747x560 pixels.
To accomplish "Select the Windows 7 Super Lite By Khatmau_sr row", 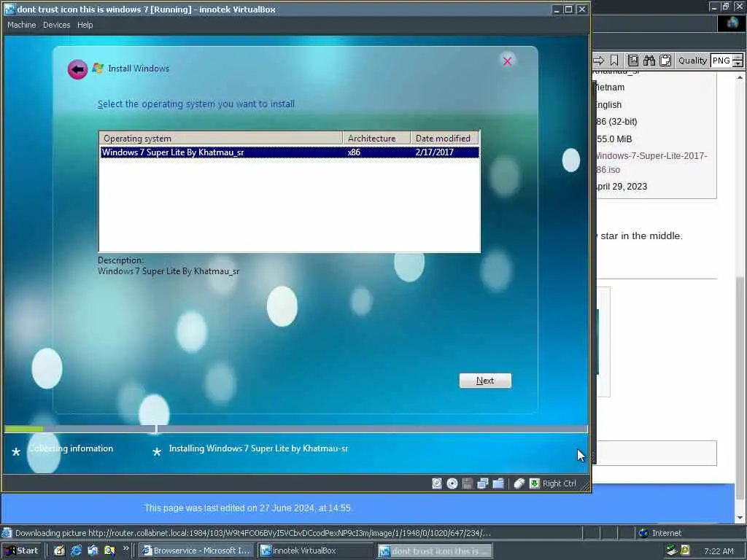I will click(289, 152).
